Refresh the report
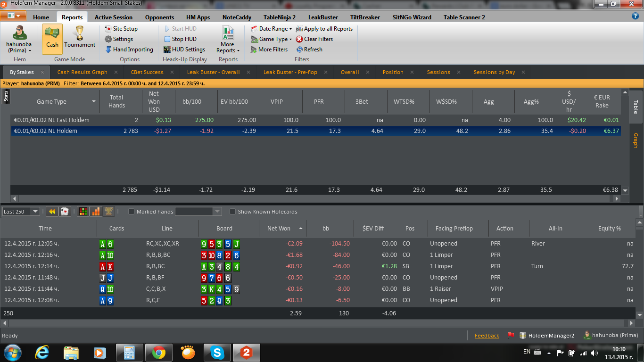The height and width of the screenshot is (362, 644). pyautogui.click(x=309, y=49)
